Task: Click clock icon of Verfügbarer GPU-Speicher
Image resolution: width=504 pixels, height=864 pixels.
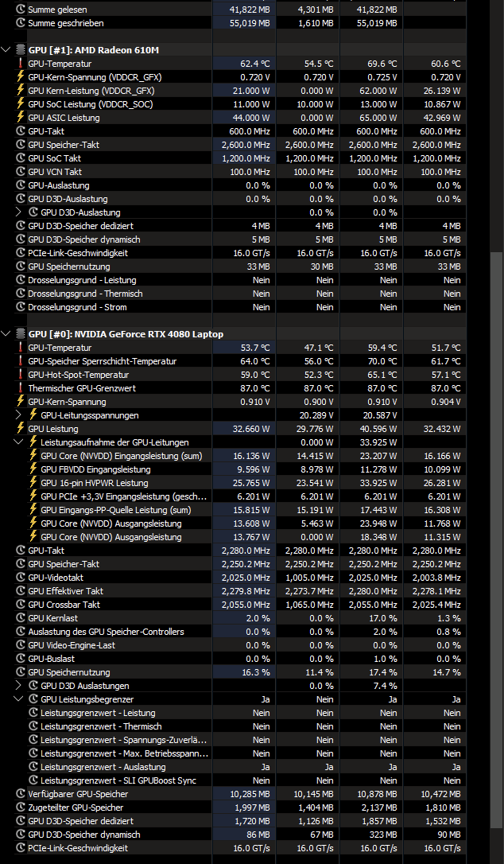Action: point(21,794)
